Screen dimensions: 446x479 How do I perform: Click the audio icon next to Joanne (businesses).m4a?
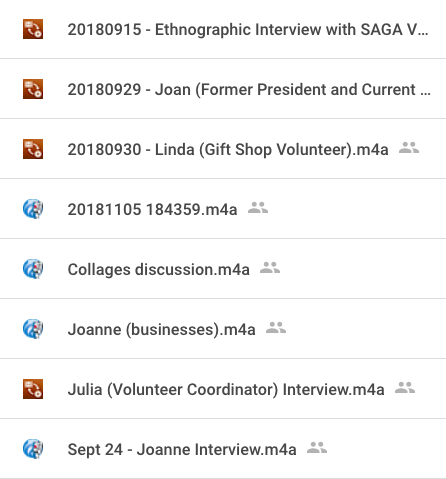point(33,329)
